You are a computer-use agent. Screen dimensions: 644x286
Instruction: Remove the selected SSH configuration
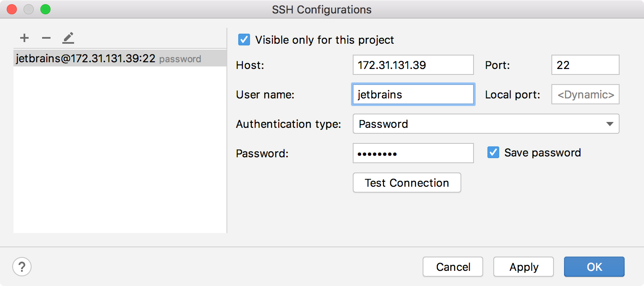point(46,38)
